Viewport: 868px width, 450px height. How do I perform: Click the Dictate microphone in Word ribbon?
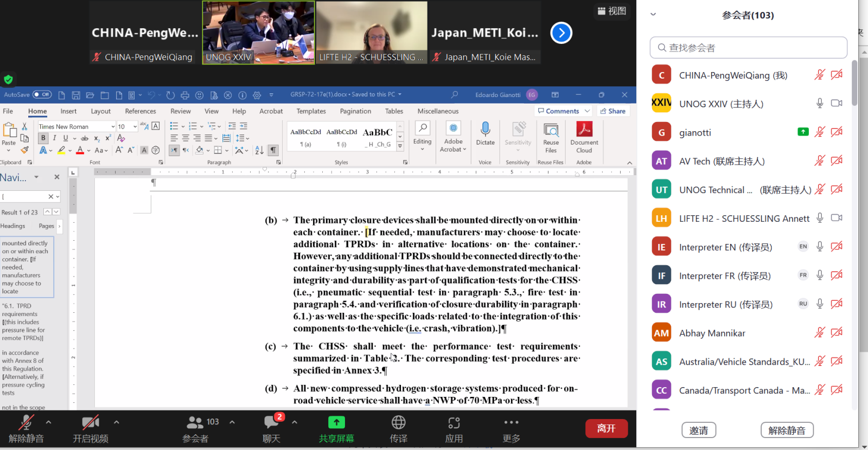coord(485,133)
